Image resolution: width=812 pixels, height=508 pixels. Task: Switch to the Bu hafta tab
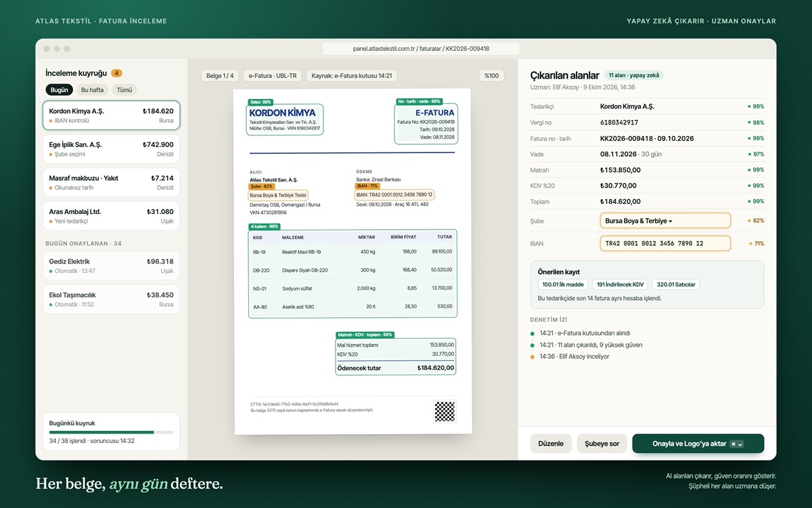tap(92, 89)
